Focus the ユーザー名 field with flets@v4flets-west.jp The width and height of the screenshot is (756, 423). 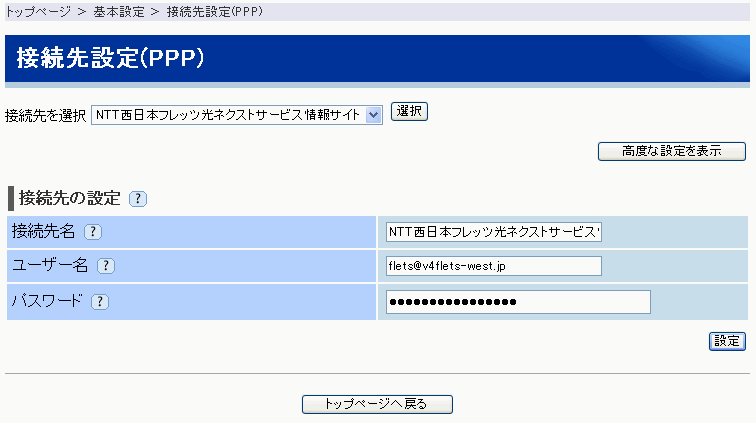pyautogui.click(x=494, y=266)
